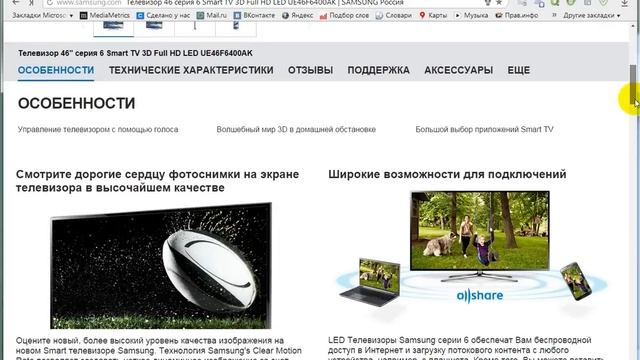Click the heading Широкие возможности для подключений
The height and width of the screenshot is (360, 640).
click(x=447, y=174)
